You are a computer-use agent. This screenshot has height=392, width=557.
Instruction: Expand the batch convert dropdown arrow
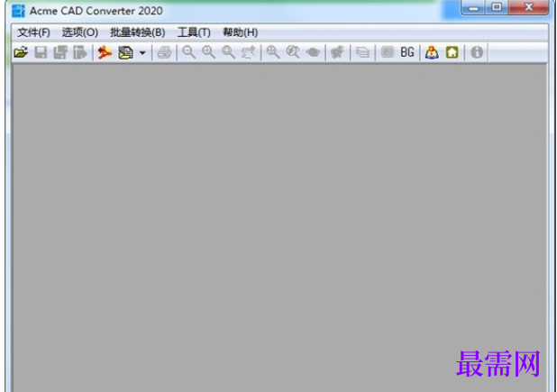(x=142, y=53)
